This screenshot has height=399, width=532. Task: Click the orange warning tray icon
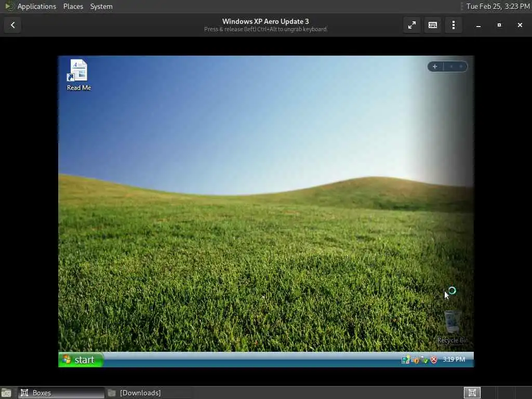416,361
